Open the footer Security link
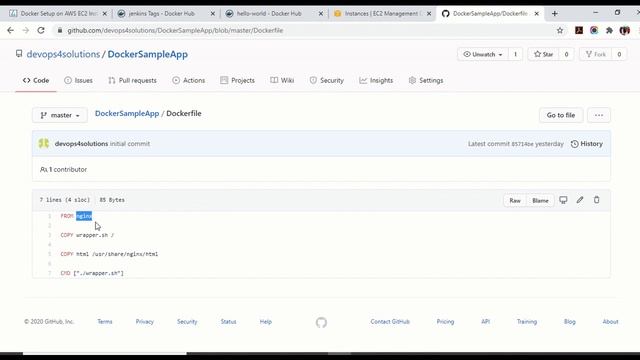The image size is (640, 360). coord(187,322)
